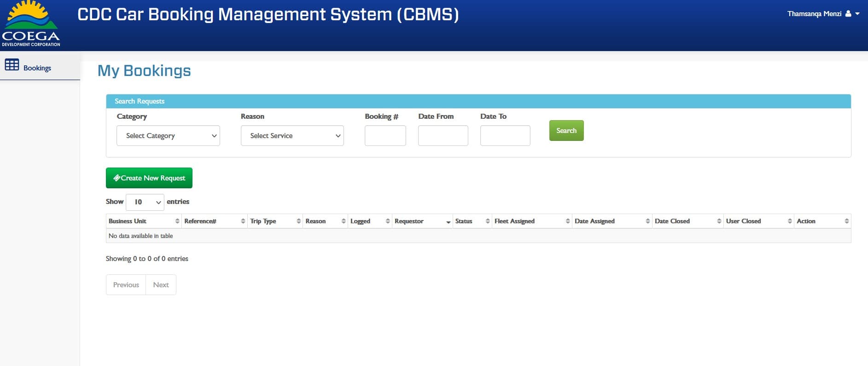This screenshot has height=366, width=868.
Task: Sort table by Date Assigned column
Action: pos(612,221)
